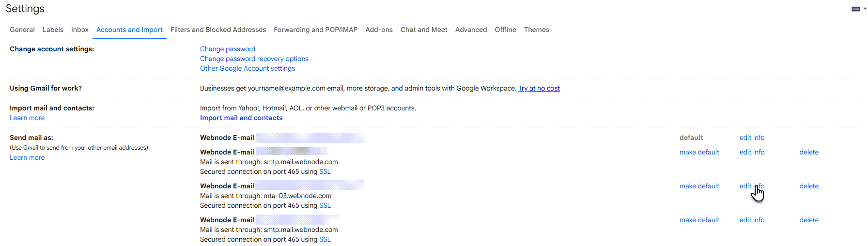Image resolution: width=868 pixels, height=246 pixels.
Task: Select the Themes tab
Action: 536,30
